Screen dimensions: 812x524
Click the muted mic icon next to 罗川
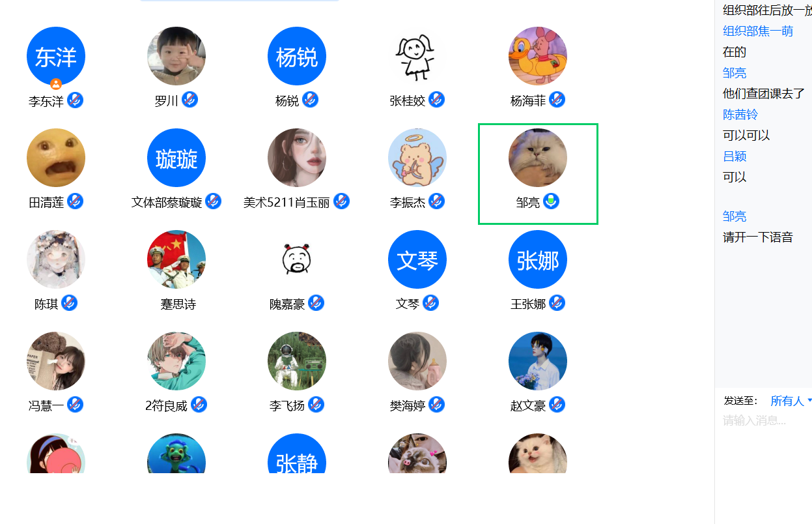coord(189,100)
